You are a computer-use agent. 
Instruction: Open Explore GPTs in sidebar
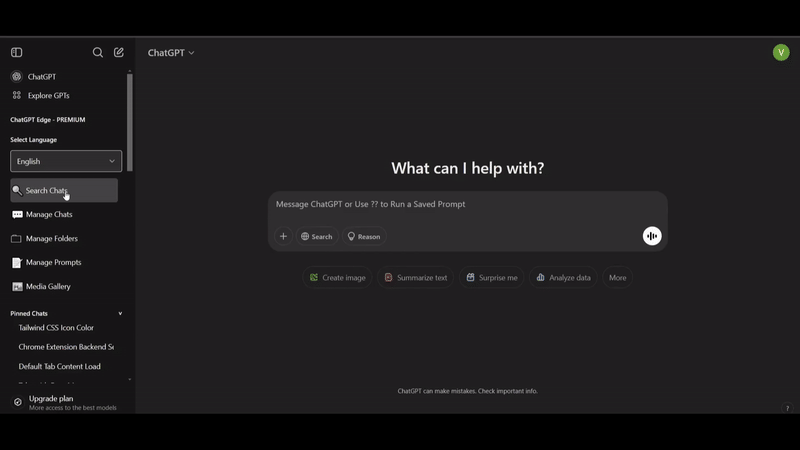41,95
